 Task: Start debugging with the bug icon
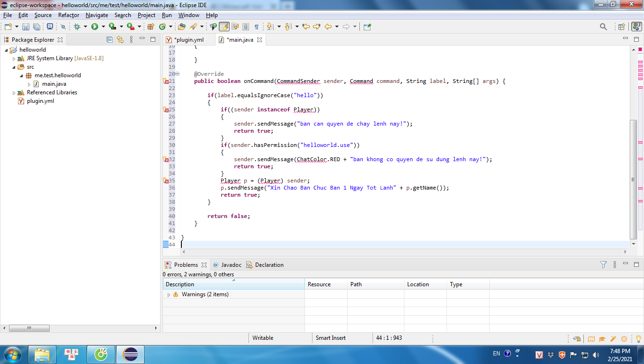coord(77,27)
